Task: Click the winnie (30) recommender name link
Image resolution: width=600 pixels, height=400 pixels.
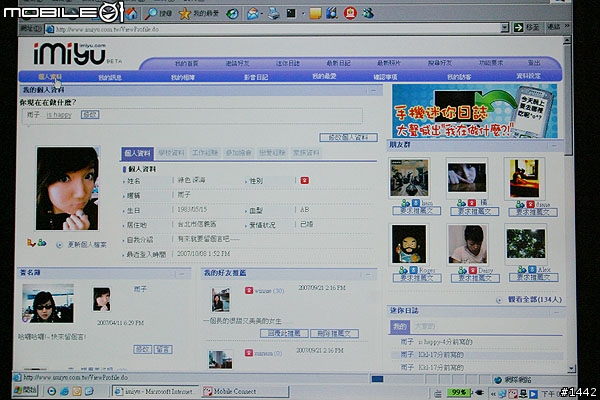Action: [x=269, y=291]
